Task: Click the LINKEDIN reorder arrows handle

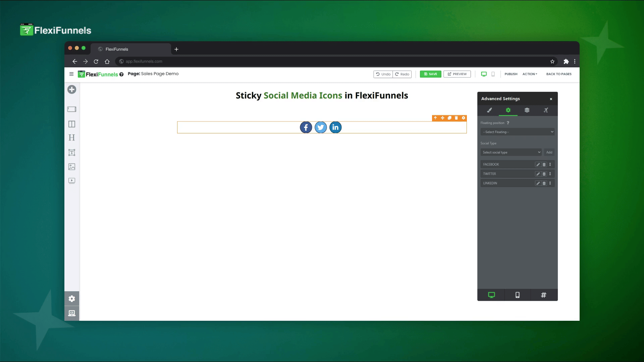Action: (550, 183)
